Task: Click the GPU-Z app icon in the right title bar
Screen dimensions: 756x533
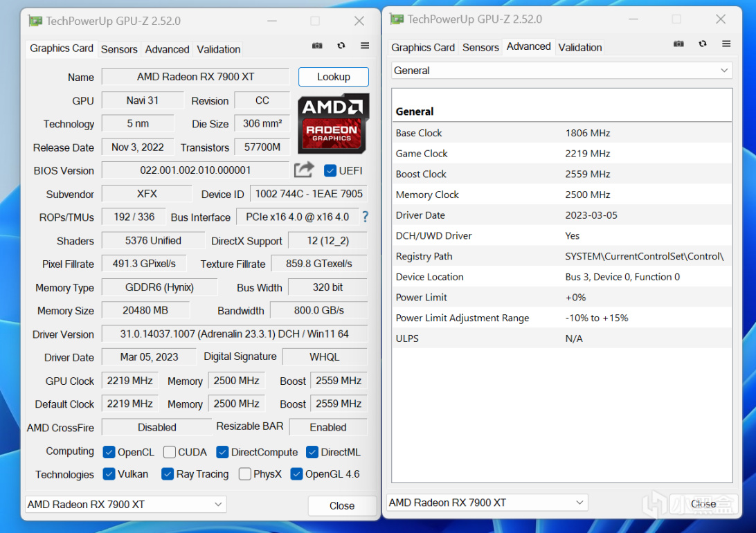Action: (x=397, y=19)
